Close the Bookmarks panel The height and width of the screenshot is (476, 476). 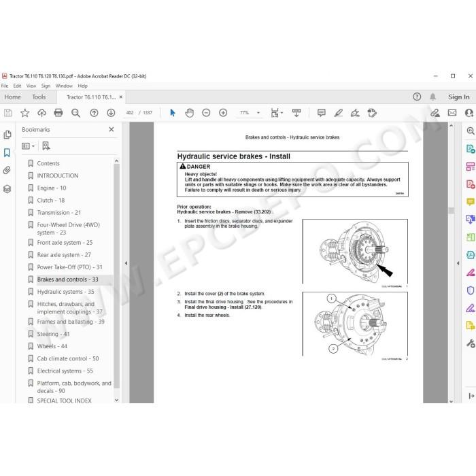(112, 129)
